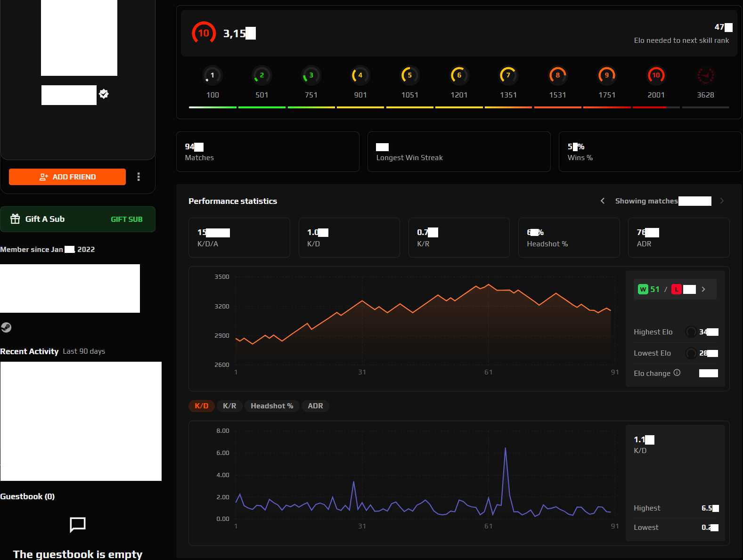Viewport: 743px width, 560px height.
Task: Click the GIFT SUB link
Action: coord(126,219)
